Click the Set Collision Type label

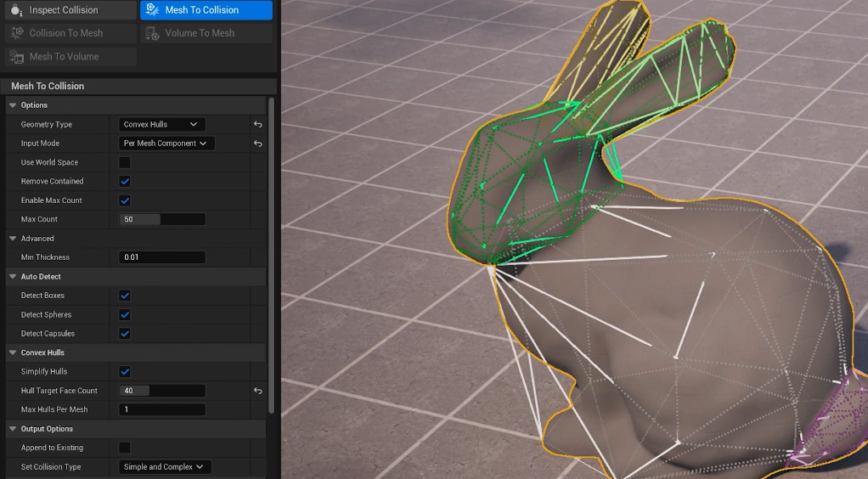(x=51, y=467)
